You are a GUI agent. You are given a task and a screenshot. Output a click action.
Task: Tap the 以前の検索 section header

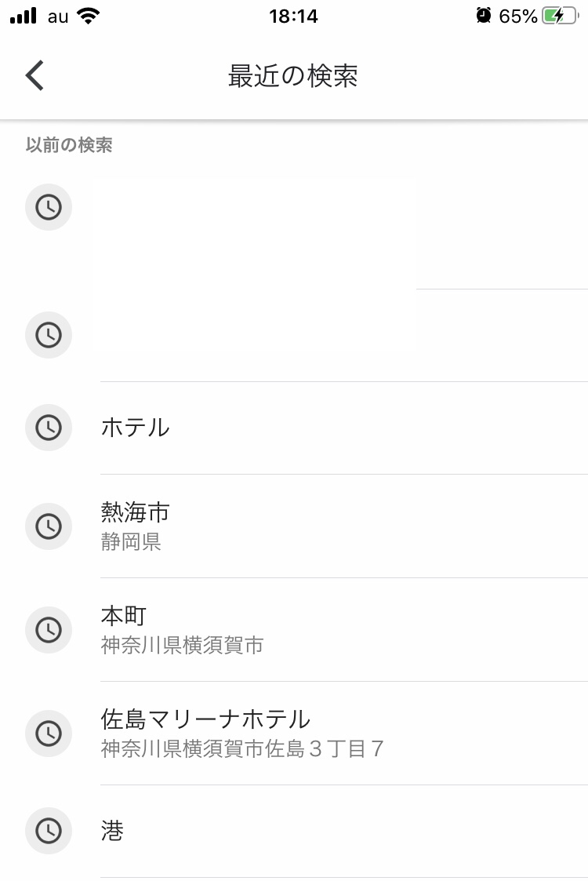[69, 145]
